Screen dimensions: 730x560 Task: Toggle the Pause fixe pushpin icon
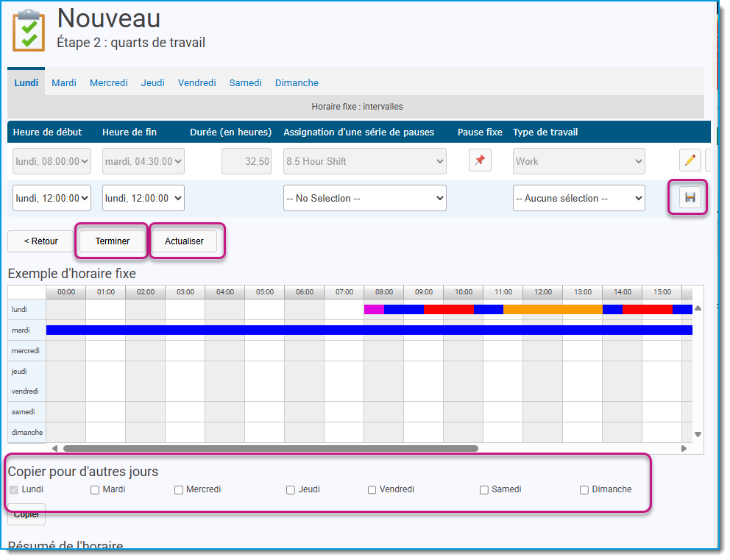(x=480, y=160)
